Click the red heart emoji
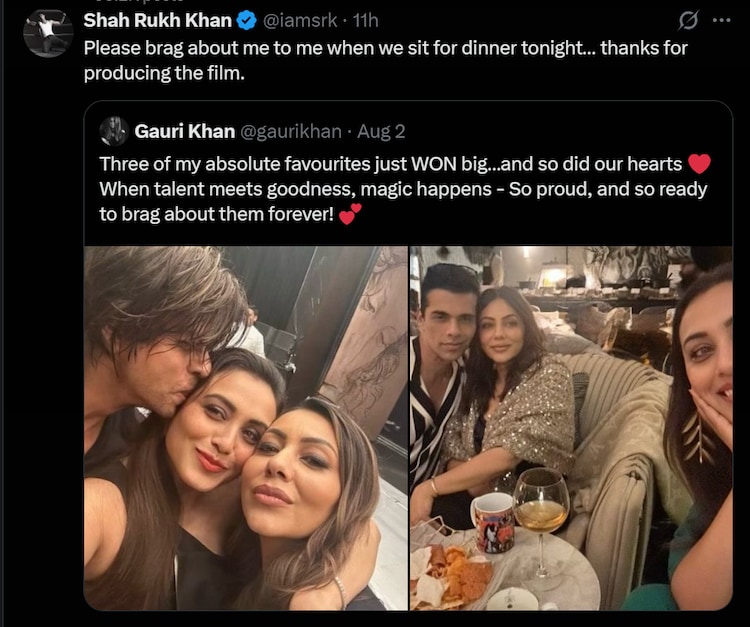750x627 pixels. [x=699, y=164]
